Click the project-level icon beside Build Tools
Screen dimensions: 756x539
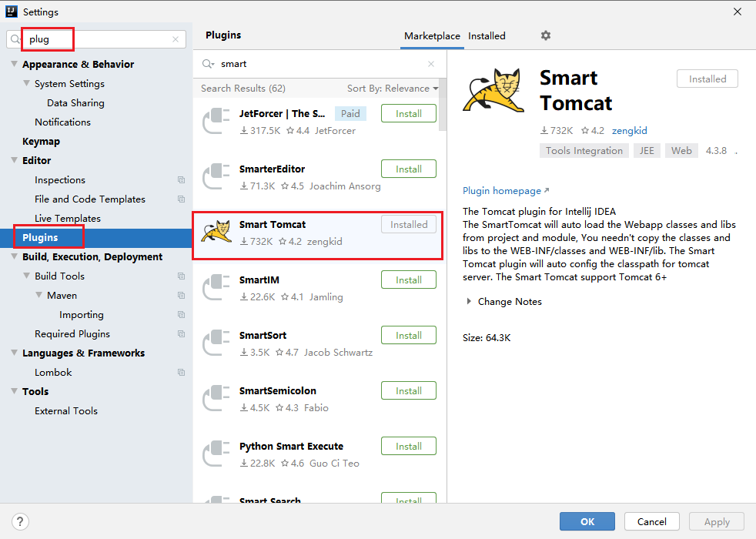pyautogui.click(x=181, y=276)
